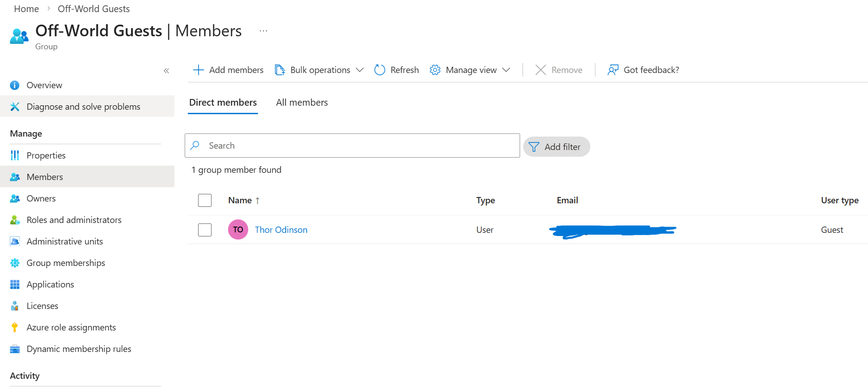
Task: Click the Administrative units icon
Action: coord(15,241)
